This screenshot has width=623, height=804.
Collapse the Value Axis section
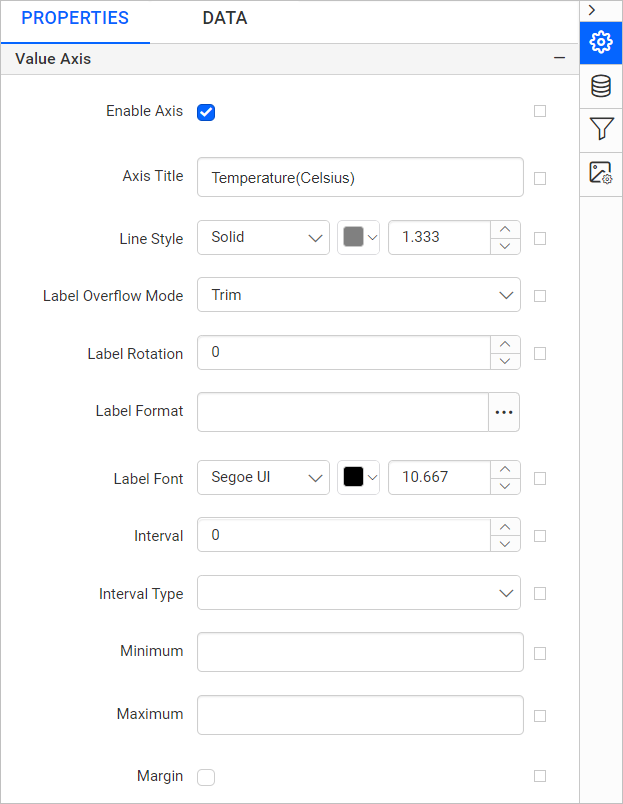(x=559, y=58)
